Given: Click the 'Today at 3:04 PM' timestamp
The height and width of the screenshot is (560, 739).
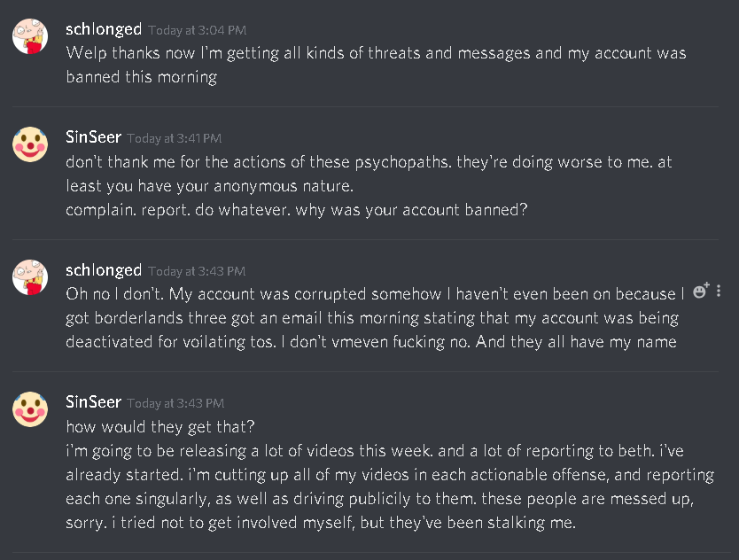Looking at the screenshot, I should tap(197, 31).
